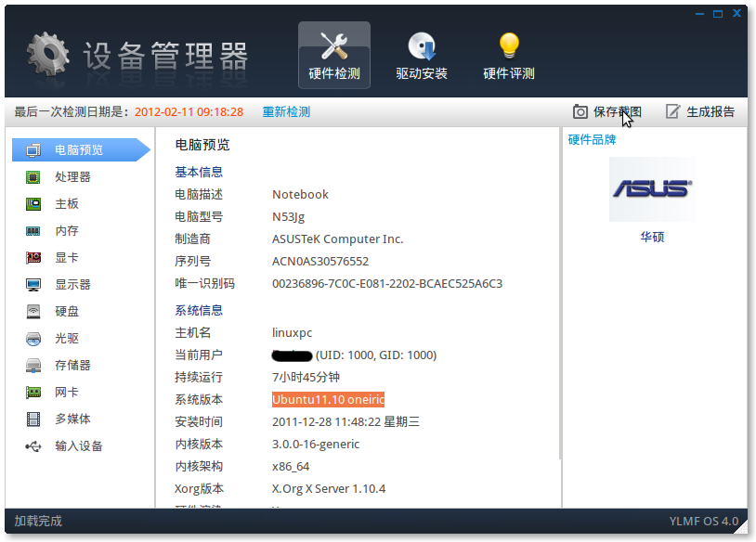Click the 基本信息 section heading

point(199,172)
